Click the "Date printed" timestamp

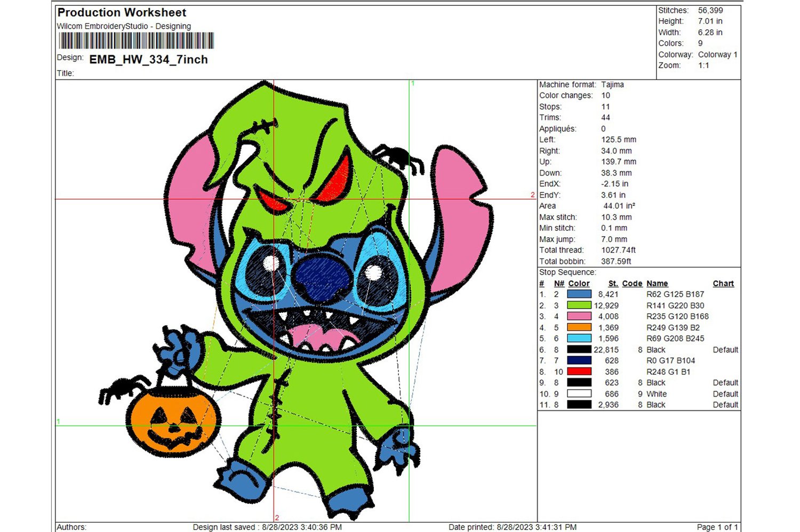(513, 527)
